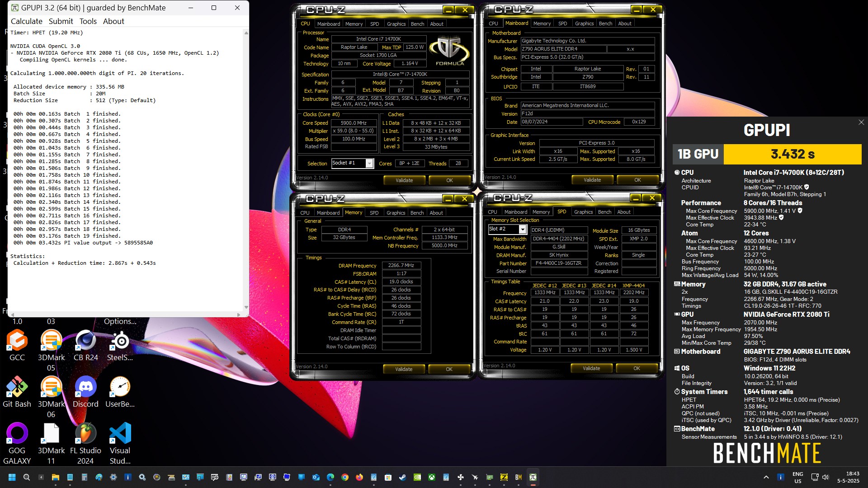This screenshot has height=488, width=868.
Task: Click OK in the CPU-Z CPU window
Action: point(449,180)
